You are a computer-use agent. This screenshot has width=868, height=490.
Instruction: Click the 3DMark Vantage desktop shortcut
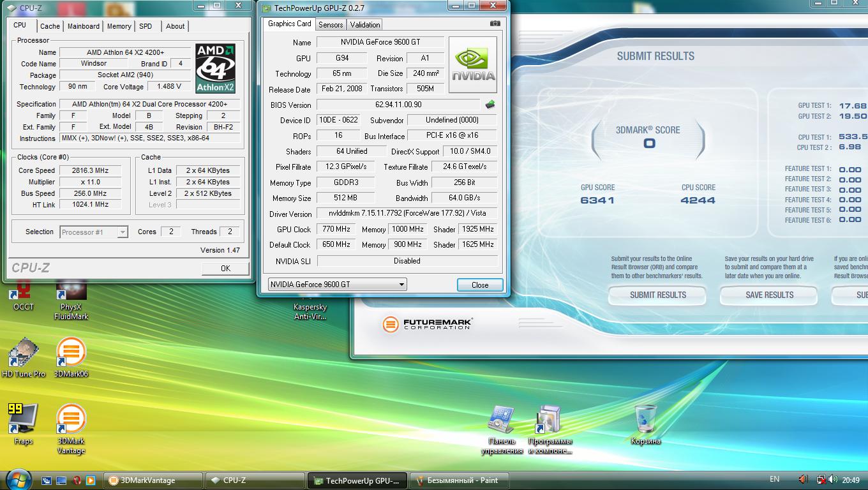pos(71,429)
